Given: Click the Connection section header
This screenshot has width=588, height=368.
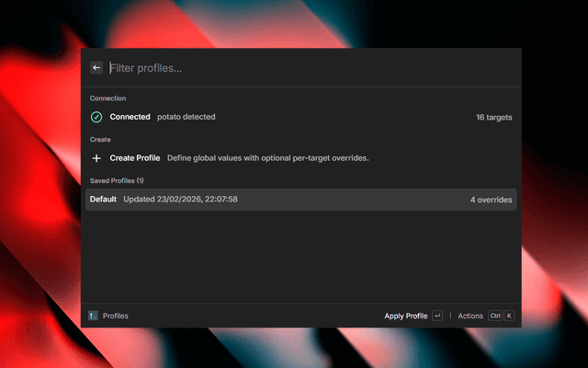Looking at the screenshot, I should [107, 98].
